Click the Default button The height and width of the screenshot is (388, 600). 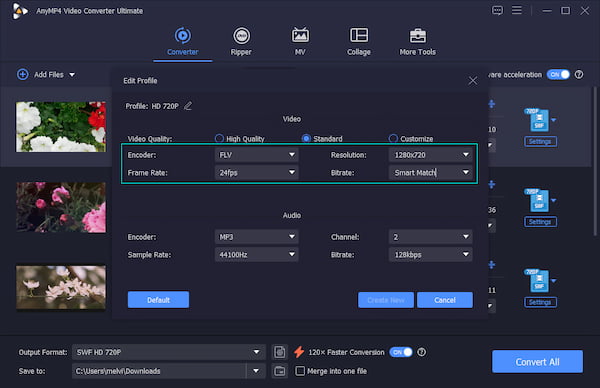click(x=158, y=300)
